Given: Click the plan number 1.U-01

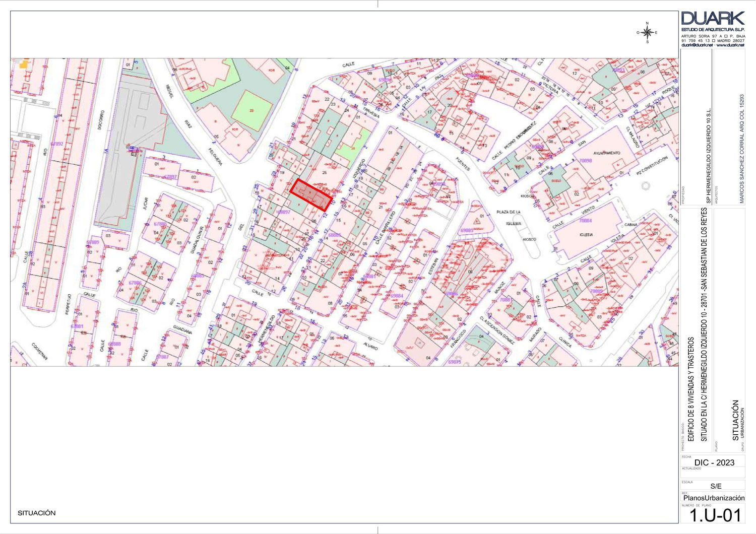Looking at the screenshot, I should point(715,515).
